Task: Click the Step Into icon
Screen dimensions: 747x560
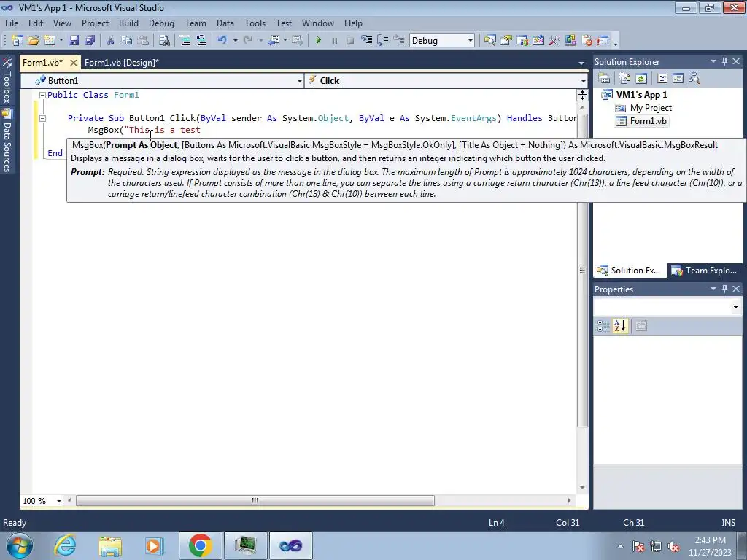Action: coord(366,41)
